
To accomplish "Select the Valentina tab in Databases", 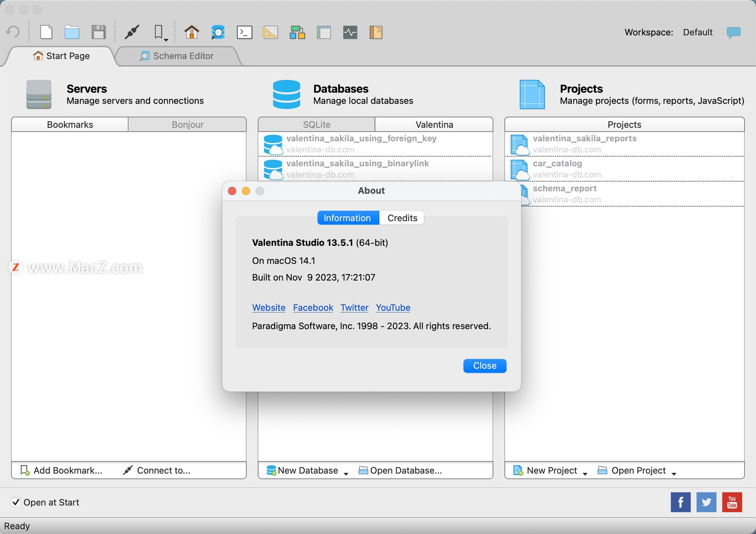I will point(434,124).
